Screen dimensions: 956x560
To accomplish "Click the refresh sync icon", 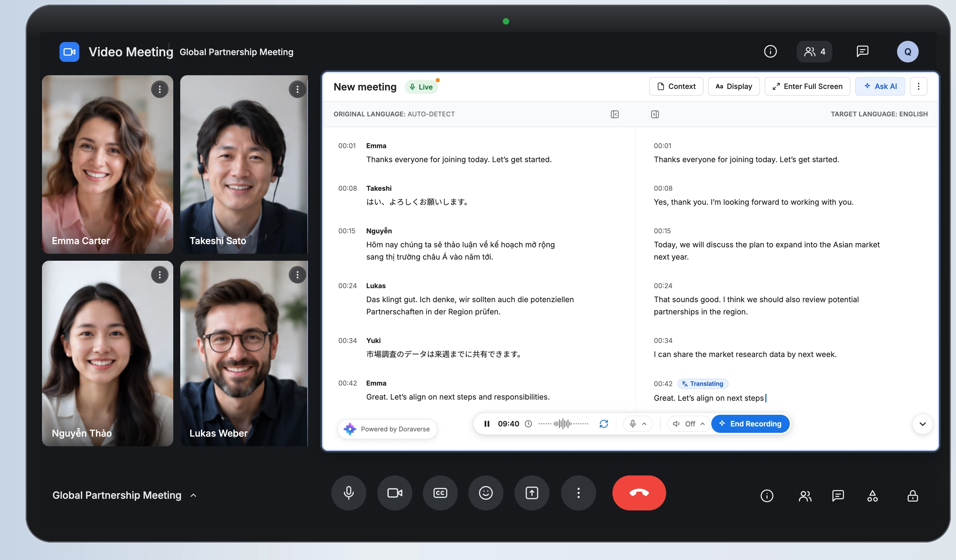I will (604, 424).
